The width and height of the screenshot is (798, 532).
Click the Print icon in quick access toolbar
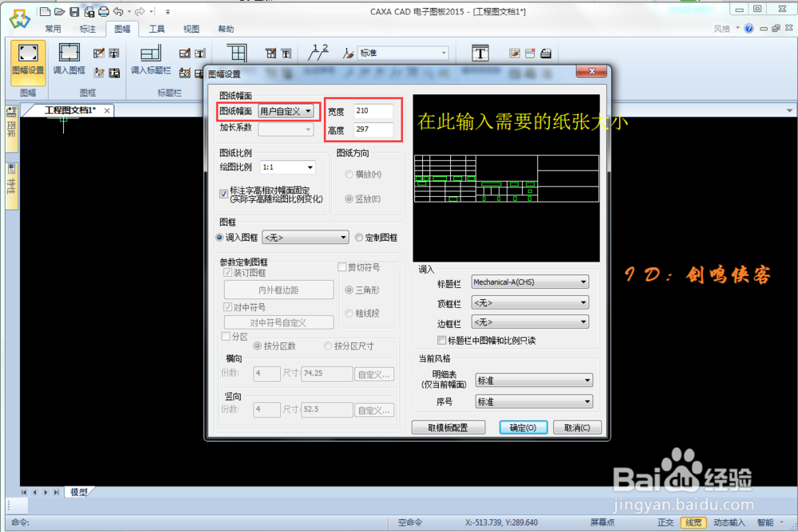coord(103,11)
